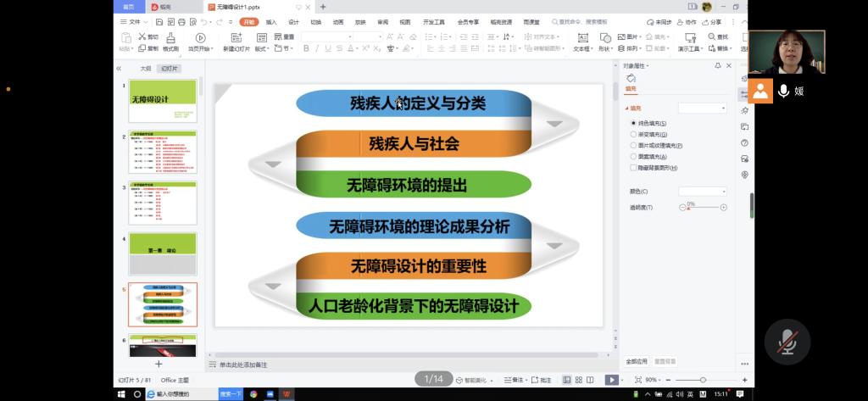Pin the 对象属性 panel with pin icon
Viewport: 868px width, 401px height.
click(718, 66)
